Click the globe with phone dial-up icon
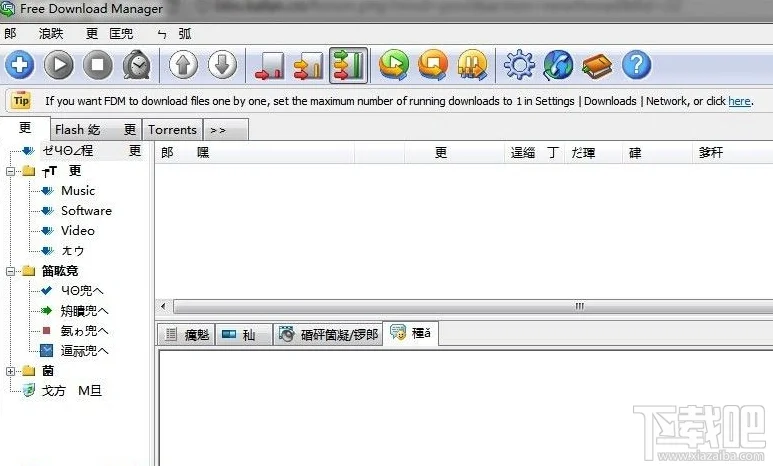This screenshot has height=466, width=773. coord(558,65)
